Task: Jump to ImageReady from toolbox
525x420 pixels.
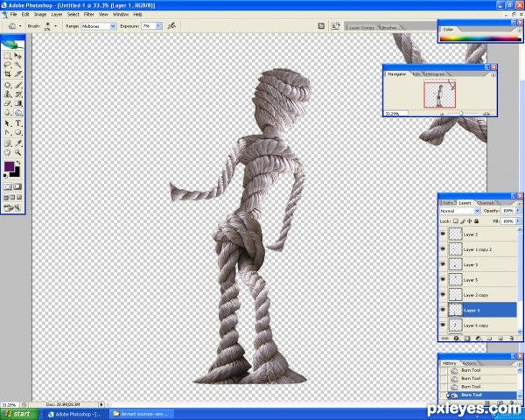Action: (12, 208)
